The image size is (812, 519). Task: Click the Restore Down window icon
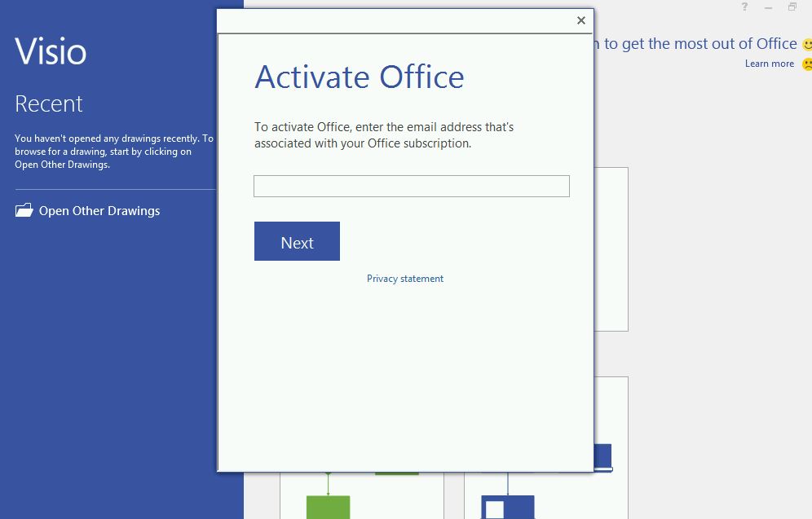[x=791, y=7]
